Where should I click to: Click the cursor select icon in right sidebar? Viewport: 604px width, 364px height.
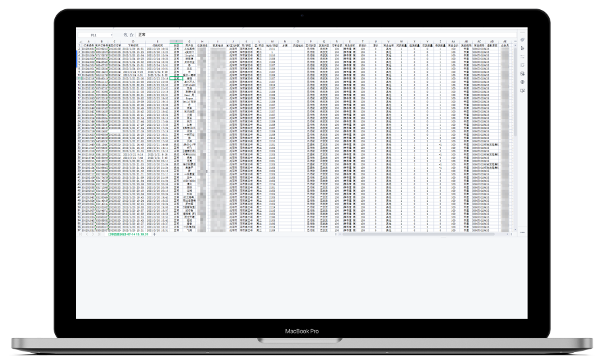point(523,48)
